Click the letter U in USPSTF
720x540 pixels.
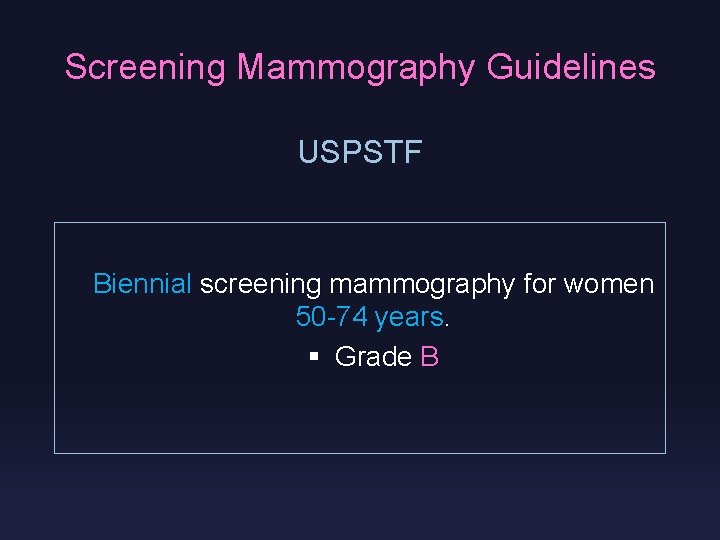point(308,153)
